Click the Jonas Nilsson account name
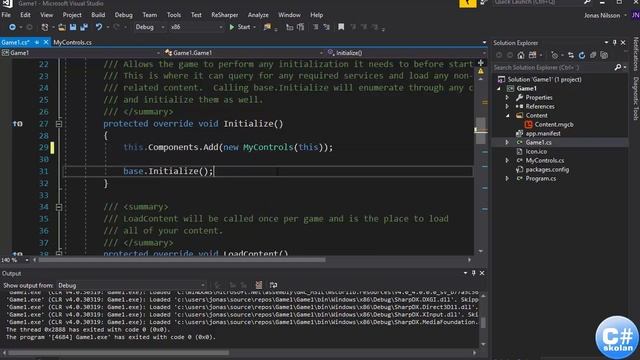 602,15
